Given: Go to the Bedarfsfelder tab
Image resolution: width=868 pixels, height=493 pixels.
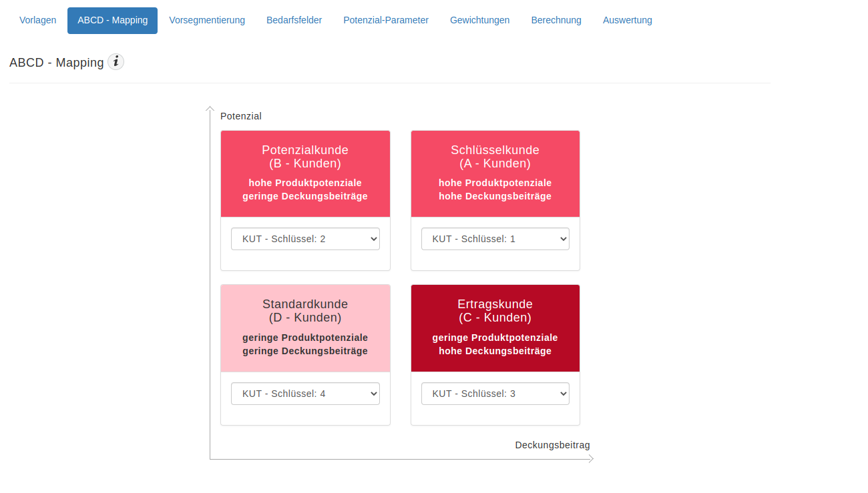Looking at the screenshot, I should [x=294, y=20].
